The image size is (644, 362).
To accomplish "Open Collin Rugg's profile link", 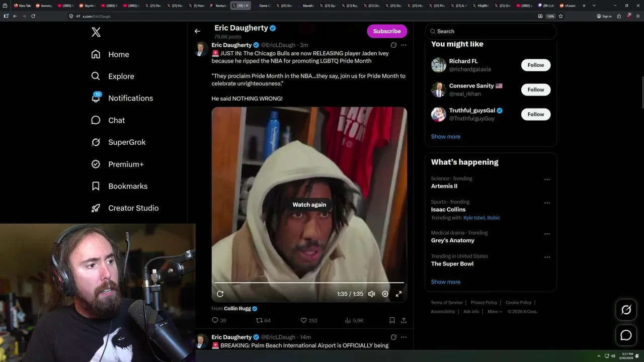I will 237,309.
